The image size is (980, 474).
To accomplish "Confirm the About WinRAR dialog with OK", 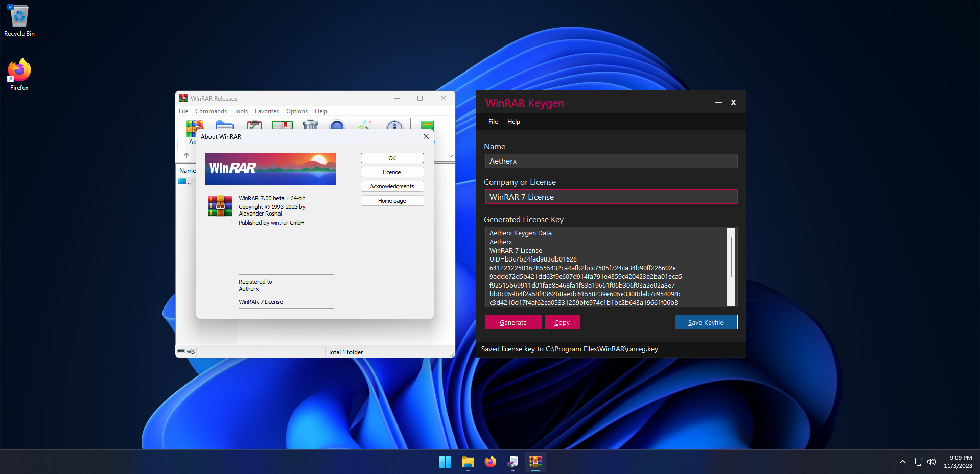I will coord(392,158).
